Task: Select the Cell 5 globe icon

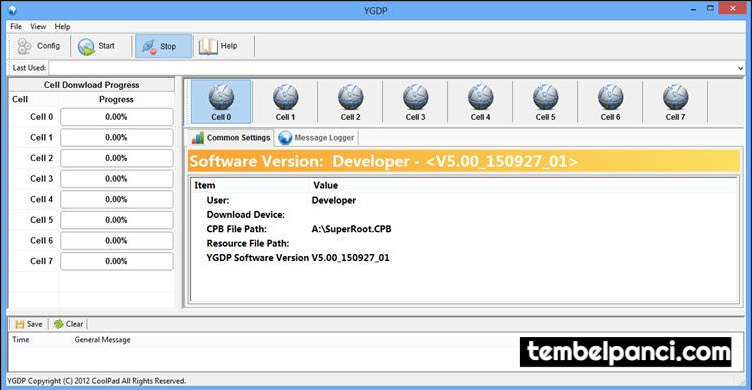Action: point(545,97)
